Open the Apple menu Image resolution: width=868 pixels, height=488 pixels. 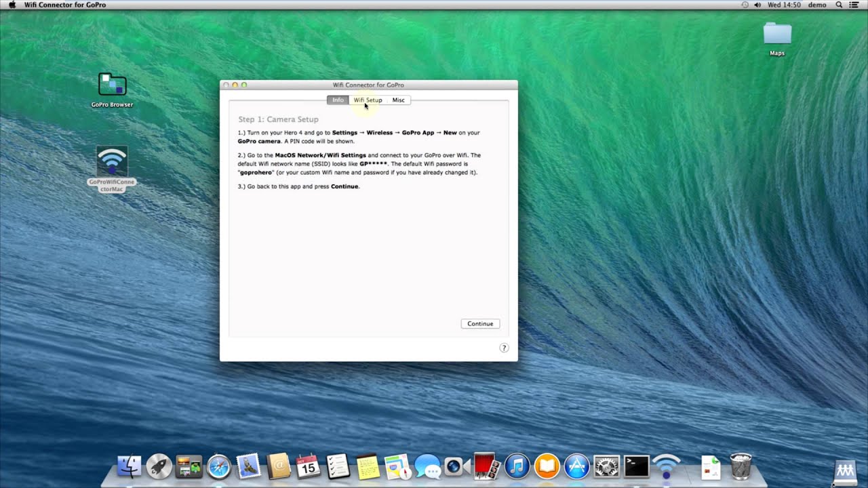[x=12, y=5]
